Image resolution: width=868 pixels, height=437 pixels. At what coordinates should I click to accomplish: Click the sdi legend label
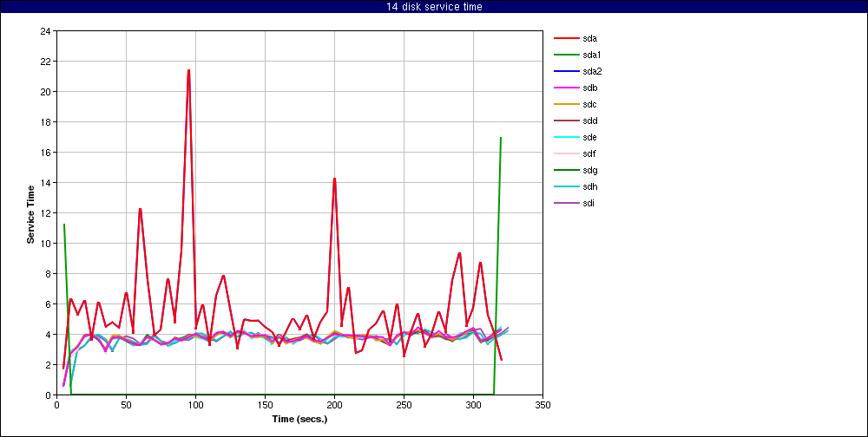coord(589,203)
